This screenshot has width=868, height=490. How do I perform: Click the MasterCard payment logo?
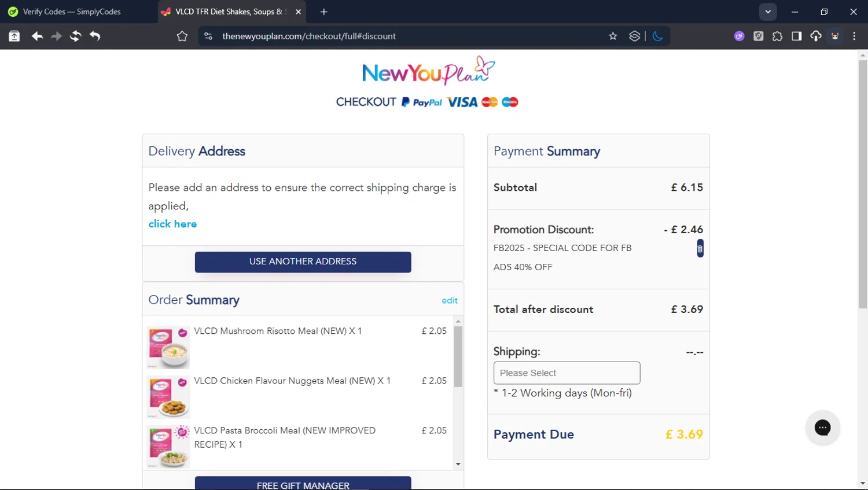(x=490, y=102)
